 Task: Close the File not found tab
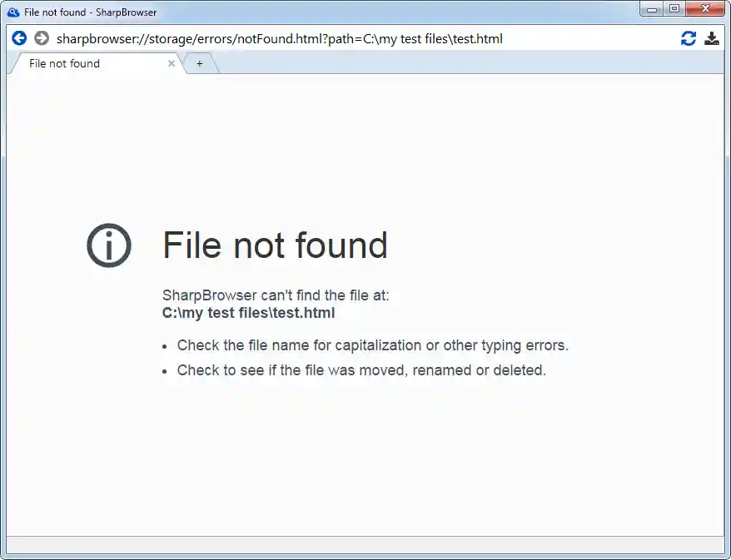point(172,63)
